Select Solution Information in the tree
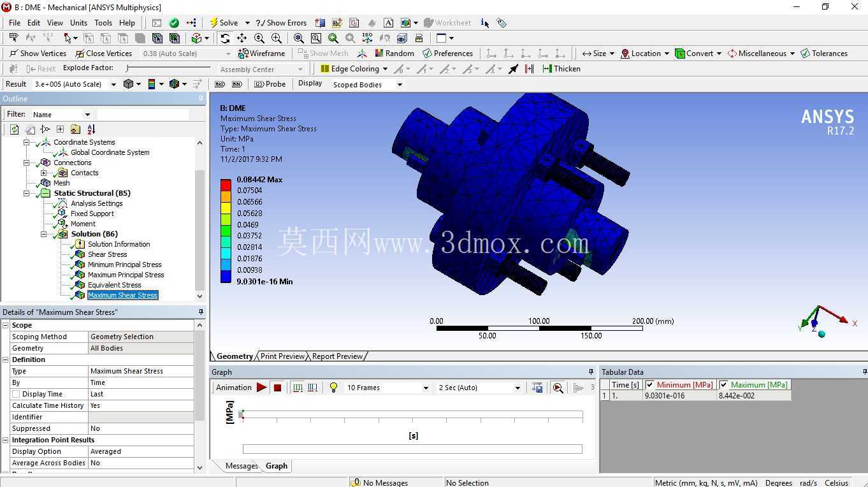 click(119, 244)
